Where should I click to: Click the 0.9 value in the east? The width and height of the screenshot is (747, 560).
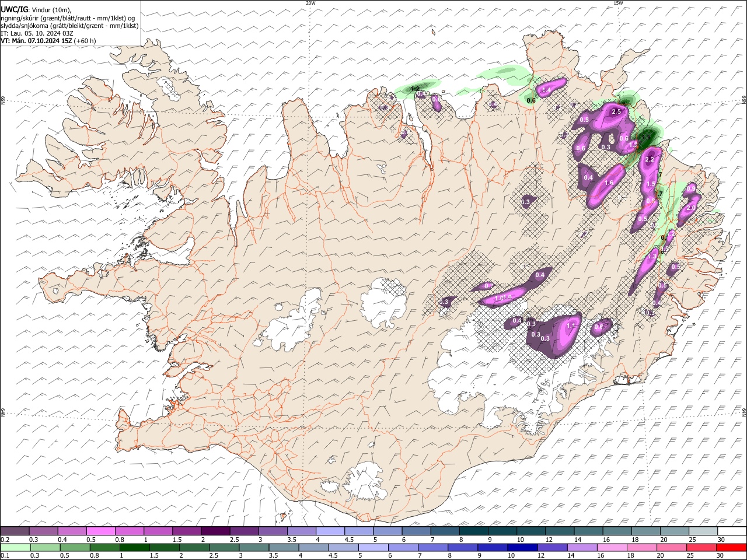tap(691, 188)
